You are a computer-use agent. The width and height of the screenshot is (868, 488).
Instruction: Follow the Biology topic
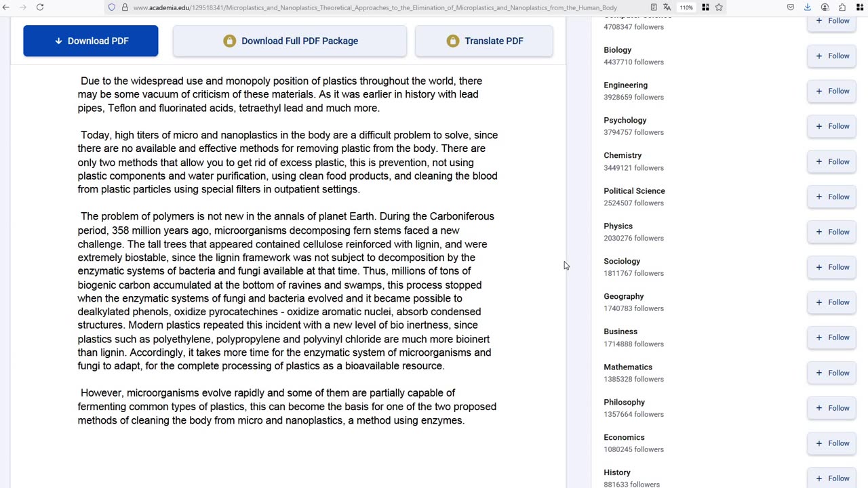(x=832, y=56)
